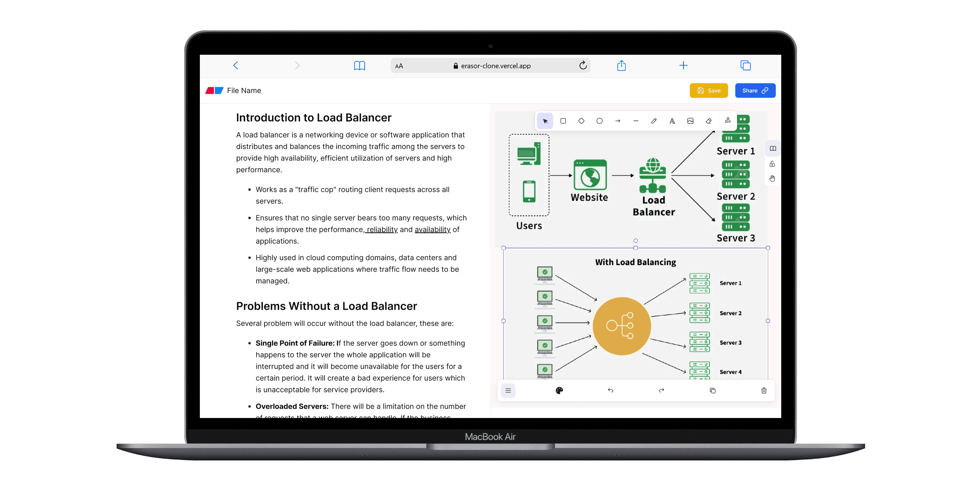Viewport: 980px width, 492px height.
Task: Click the app logo
Action: 214,91
